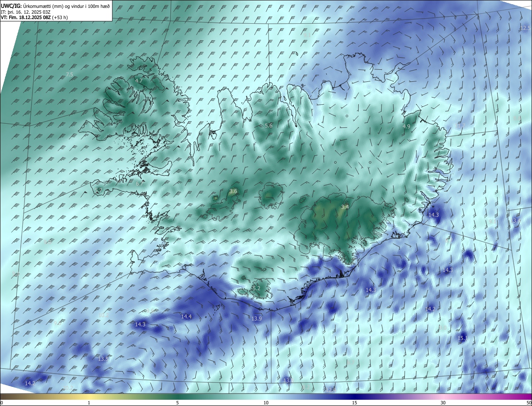Click the '30' tick on the color scale
Viewport: 532px width, 406px height.
click(x=443, y=403)
